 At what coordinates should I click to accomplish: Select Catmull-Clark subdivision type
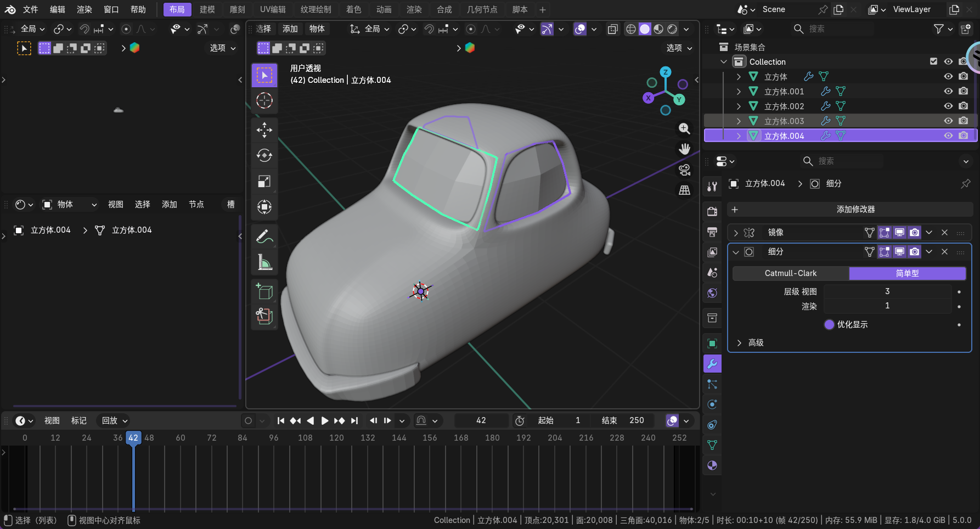[x=790, y=273]
